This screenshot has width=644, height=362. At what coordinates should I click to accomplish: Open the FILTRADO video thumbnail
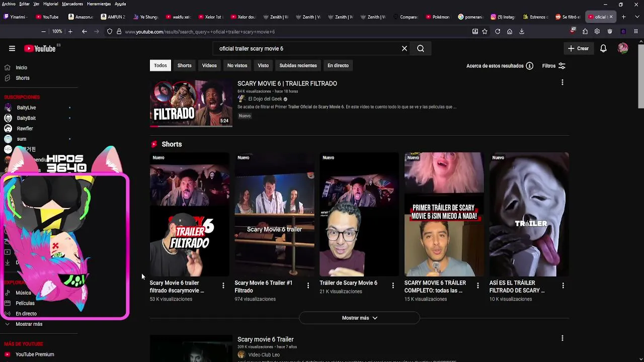pyautogui.click(x=191, y=103)
